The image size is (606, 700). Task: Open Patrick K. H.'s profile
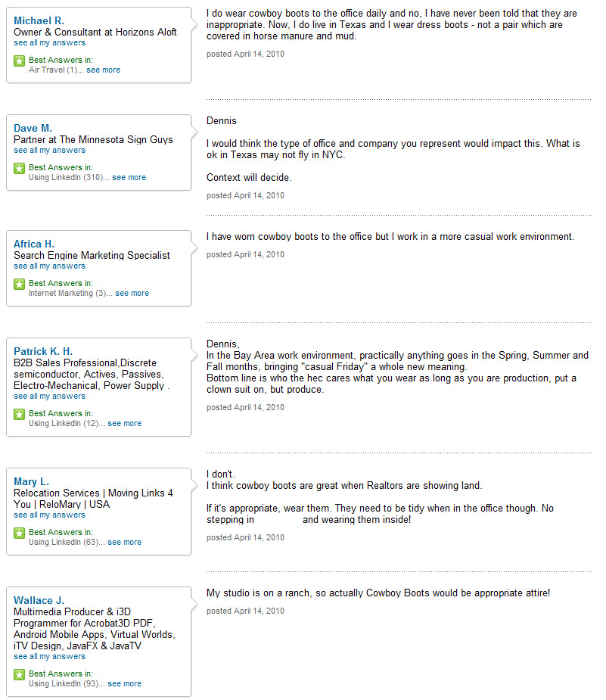tap(43, 351)
